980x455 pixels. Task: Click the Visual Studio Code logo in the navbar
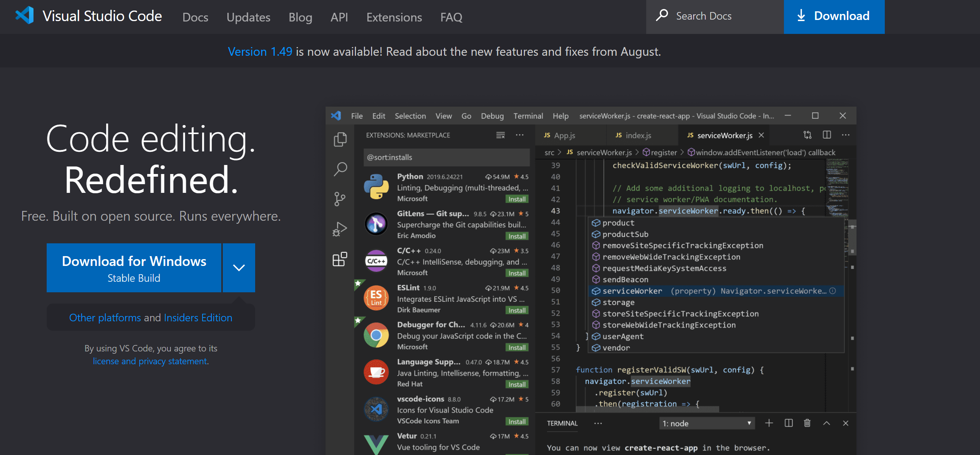click(x=24, y=16)
